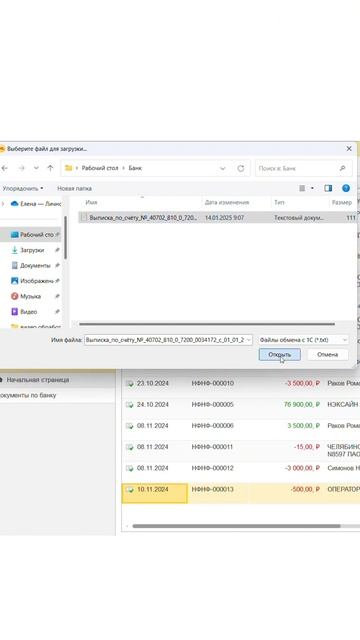Open file type filter Файлы обмена с 1С
This screenshot has height=640, width=360.
pyautogui.click(x=303, y=340)
